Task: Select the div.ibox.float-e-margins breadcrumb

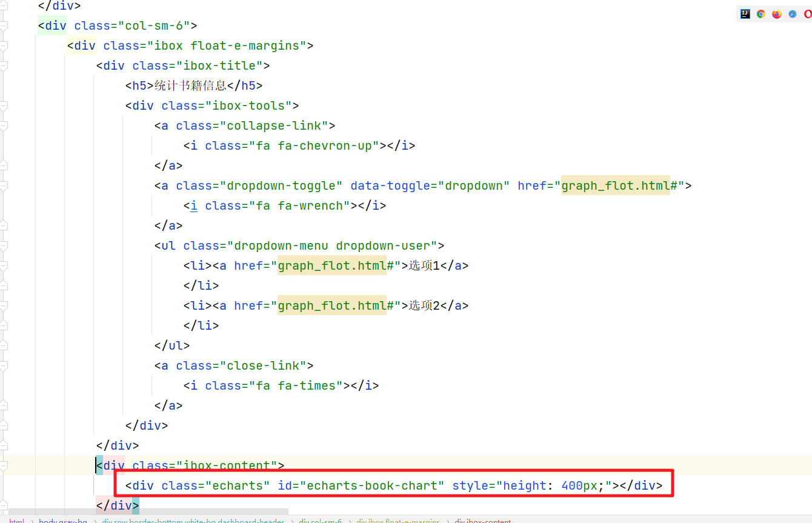Action: pyautogui.click(x=398, y=521)
